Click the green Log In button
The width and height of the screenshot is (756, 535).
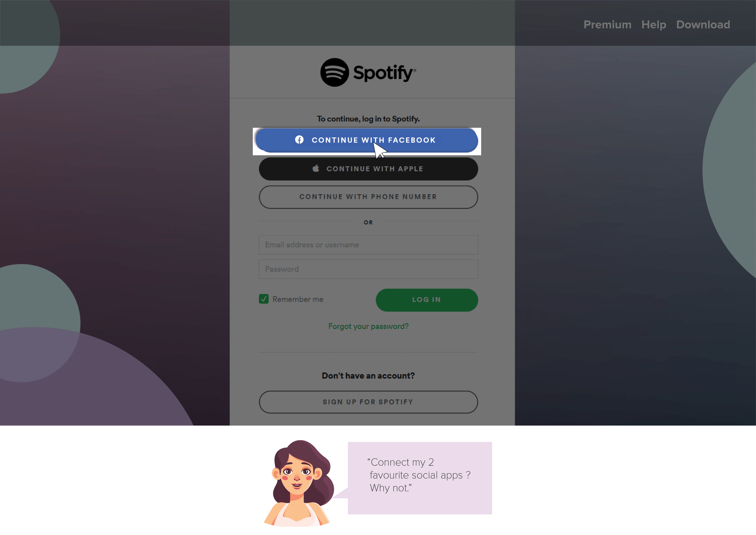427,300
